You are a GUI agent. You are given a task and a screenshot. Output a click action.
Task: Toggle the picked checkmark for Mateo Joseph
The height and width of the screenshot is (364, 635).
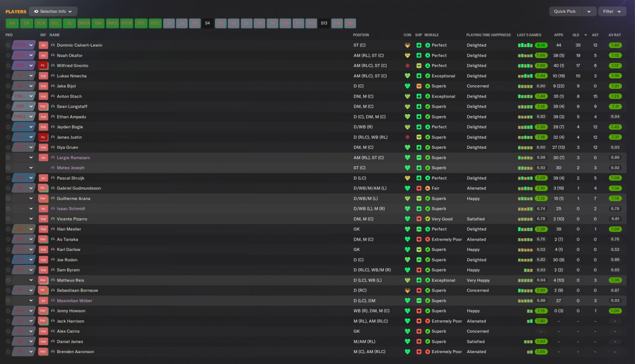pyautogui.click(x=8, y=168)
